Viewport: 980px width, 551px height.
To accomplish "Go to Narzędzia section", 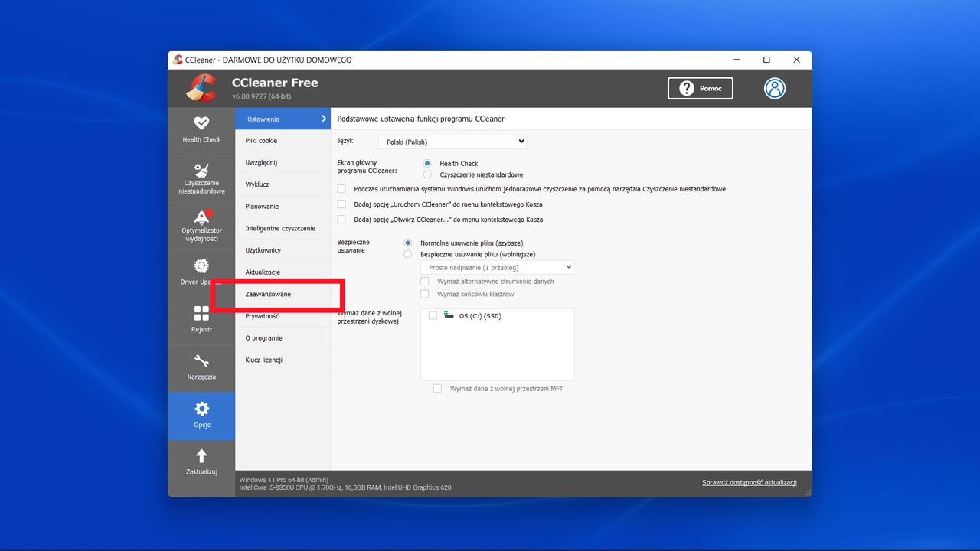I will (201, 368).
